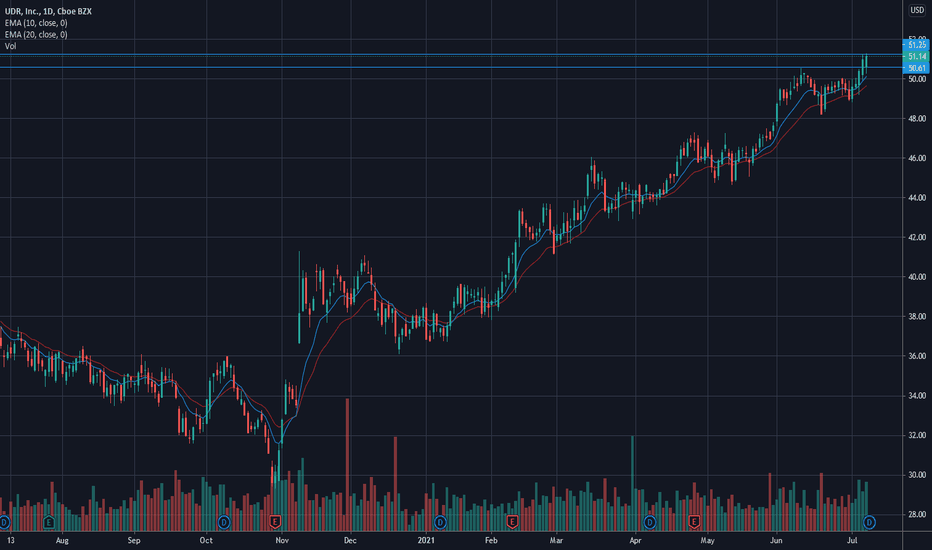Click the USD currency label
932x550 pixels.
click(917, 10)
